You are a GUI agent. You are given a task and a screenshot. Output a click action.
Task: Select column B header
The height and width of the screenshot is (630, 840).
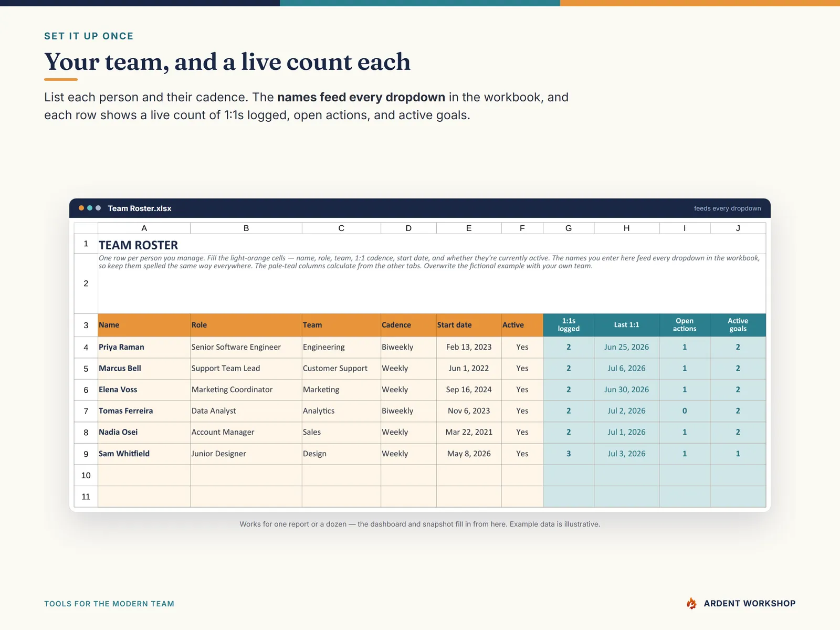click(x=246, y=228)
